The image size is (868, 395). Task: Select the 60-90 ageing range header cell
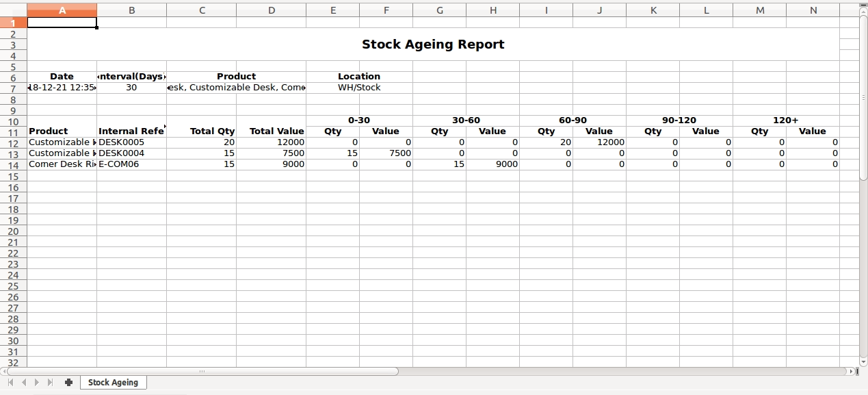[x=573, y=120]
